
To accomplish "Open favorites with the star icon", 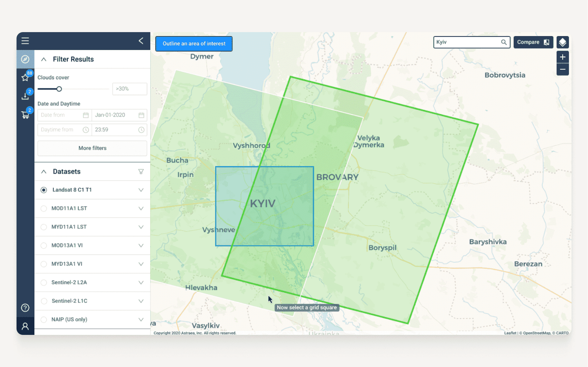I will coord(25,78).
